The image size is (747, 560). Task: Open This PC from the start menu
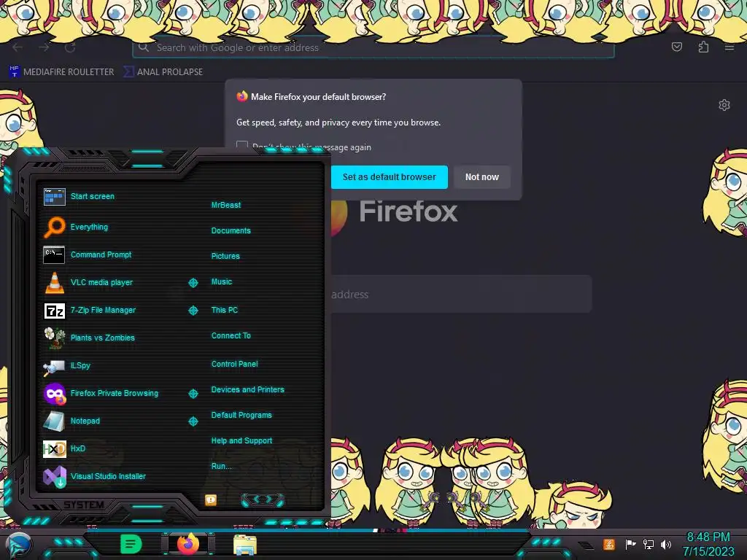tap(225, 310)
